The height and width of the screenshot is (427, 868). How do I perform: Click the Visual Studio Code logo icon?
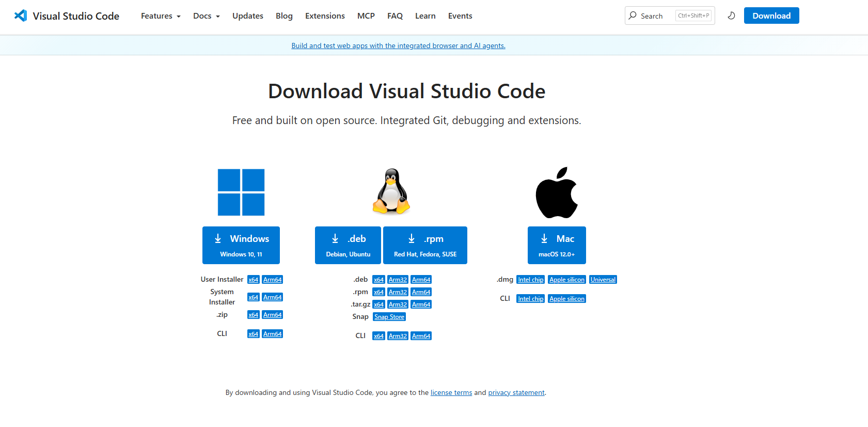(x=21, y=16)
